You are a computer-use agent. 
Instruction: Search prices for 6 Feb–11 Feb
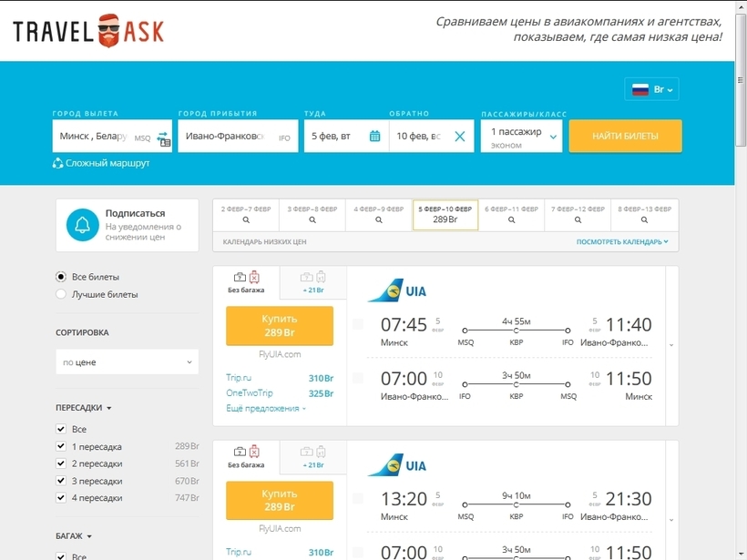511,215
